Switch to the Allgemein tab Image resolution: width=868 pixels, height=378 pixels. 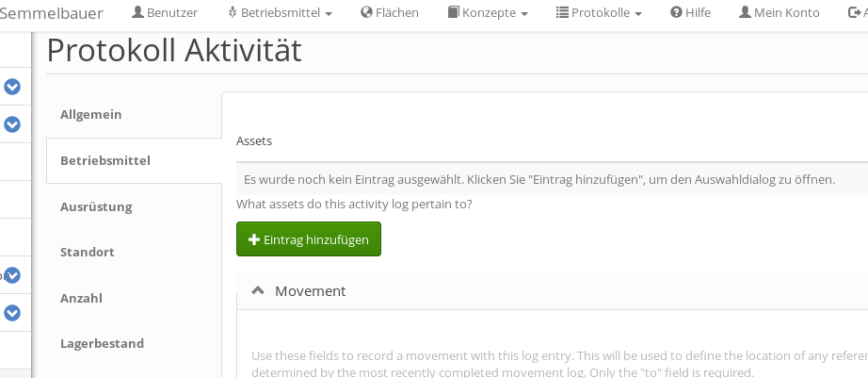coord(91,114)
